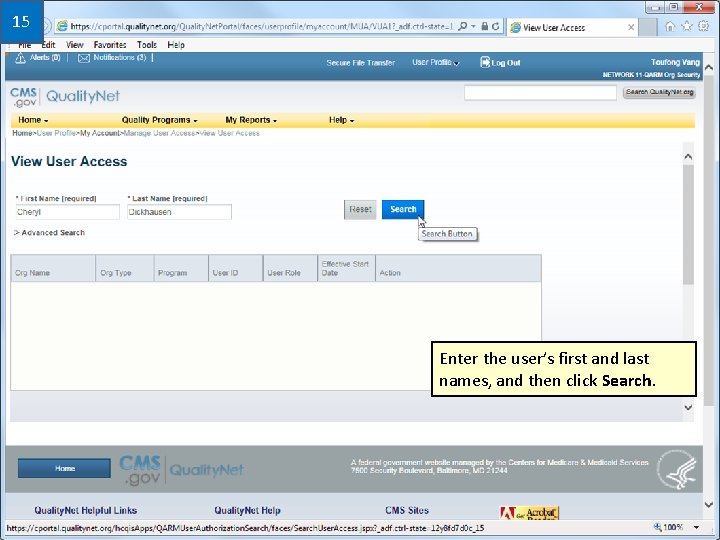Click the My Account breadcrumb link
Image resolution: width=720 pixels, height=540 pixels.
[x=100, y=133]
